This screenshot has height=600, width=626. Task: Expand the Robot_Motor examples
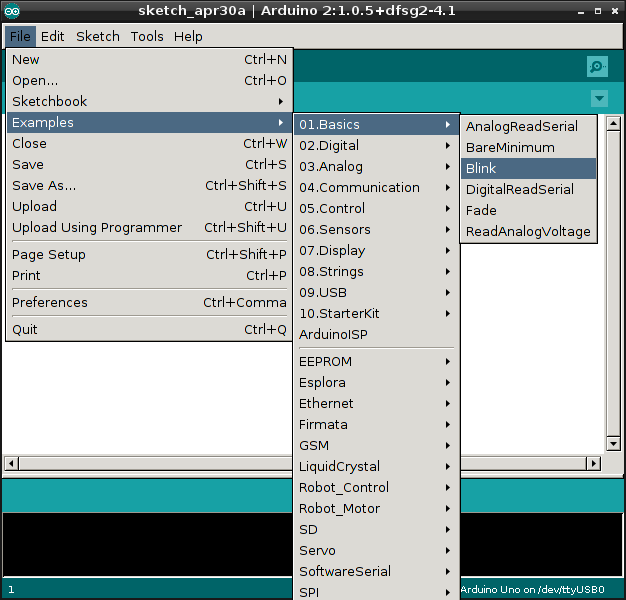(376, 509)
